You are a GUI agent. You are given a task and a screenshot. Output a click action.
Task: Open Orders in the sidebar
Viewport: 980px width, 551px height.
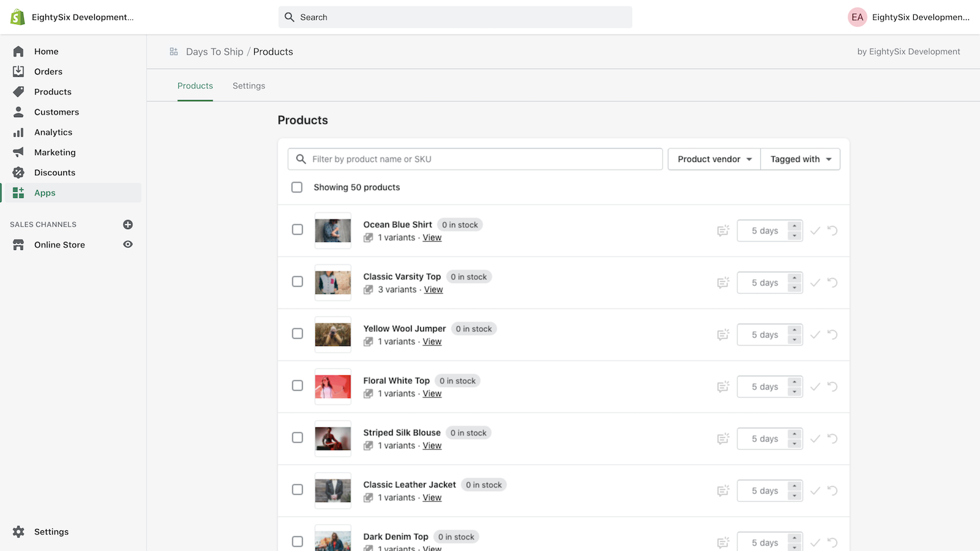48,72
